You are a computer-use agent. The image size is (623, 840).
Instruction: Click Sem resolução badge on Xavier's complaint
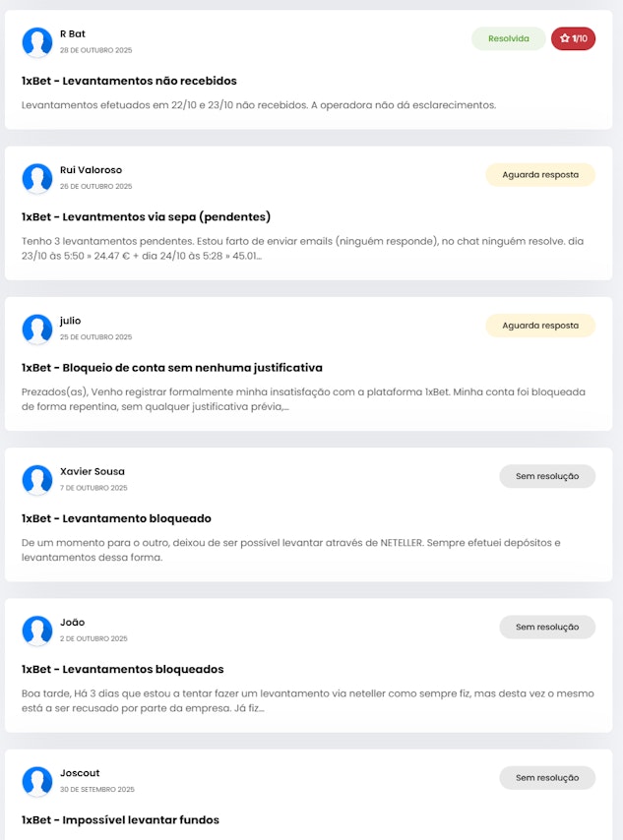pyautogui.click(x=547, y=475)
